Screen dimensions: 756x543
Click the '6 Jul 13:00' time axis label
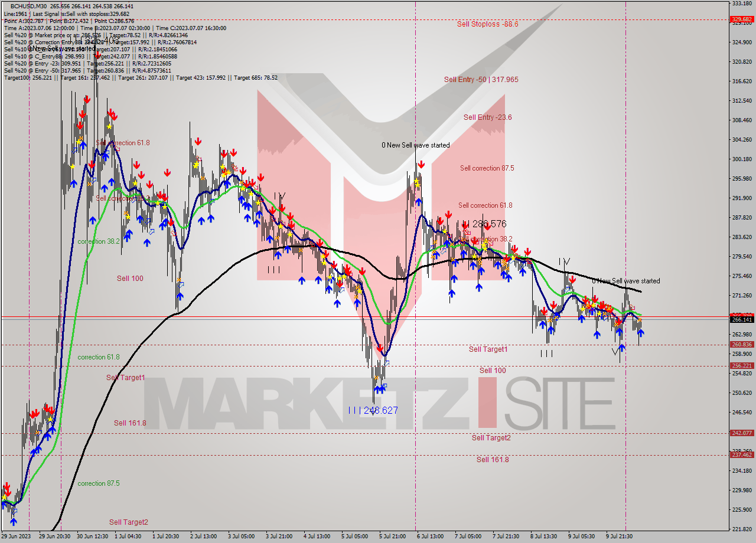(431, 537)
